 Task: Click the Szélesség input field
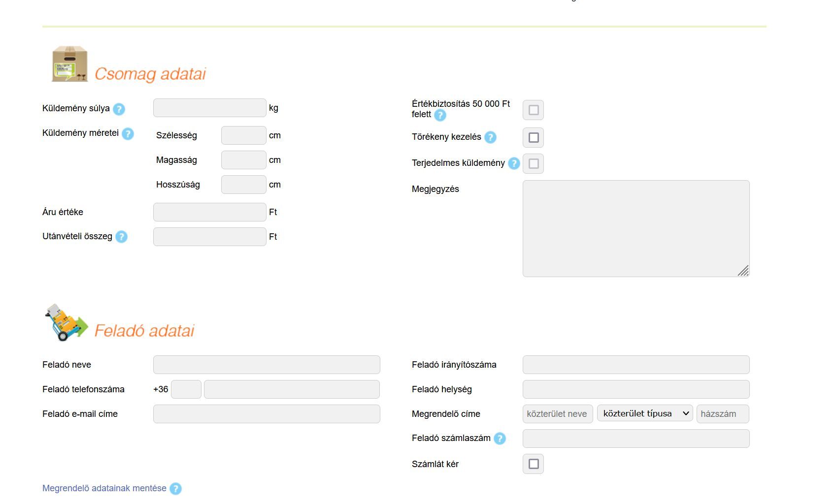pyautogui.click(x=244, y=135)
